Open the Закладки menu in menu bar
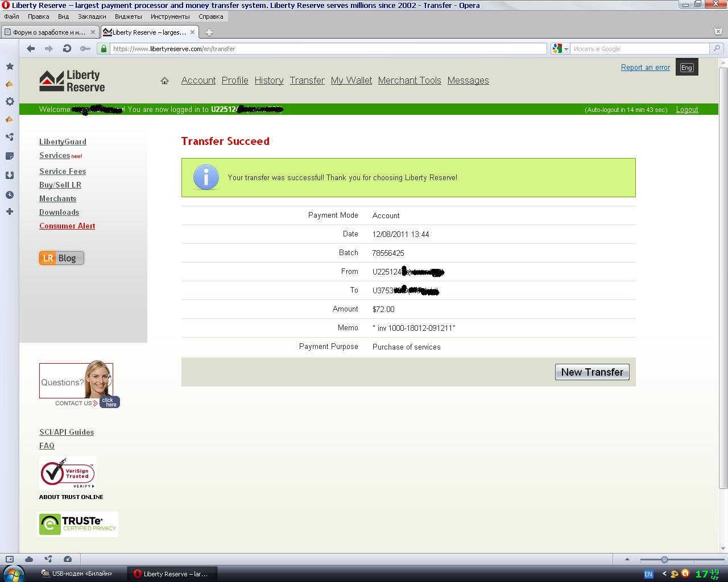This screenshot has height=582, width=728. [92, 16]
